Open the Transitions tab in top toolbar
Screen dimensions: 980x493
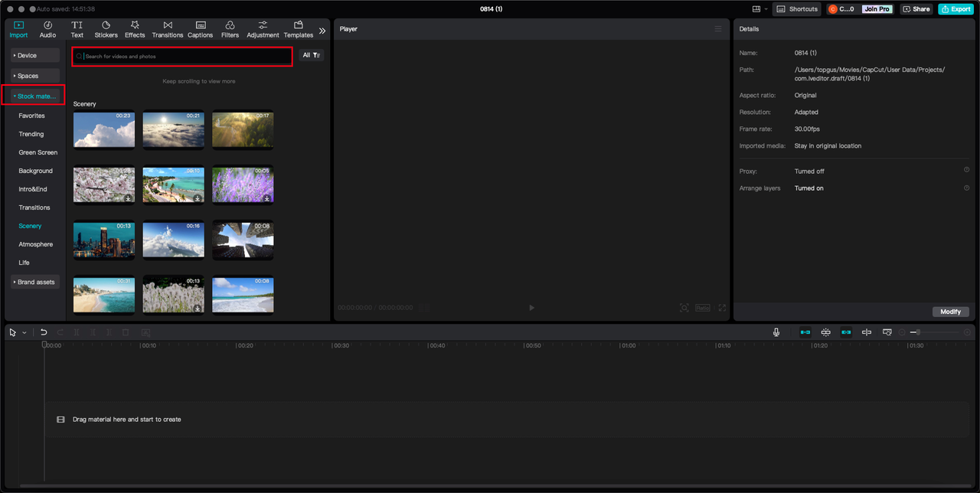[168, 29]
